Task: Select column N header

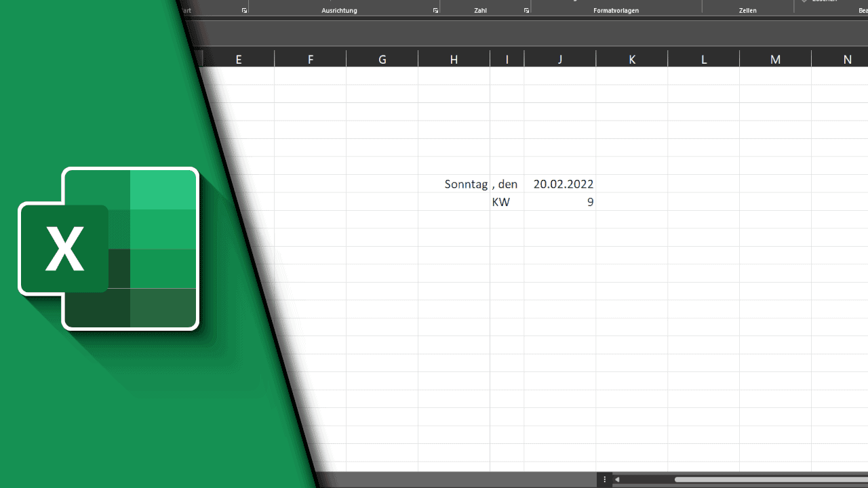Action: (x=840, y=60)
